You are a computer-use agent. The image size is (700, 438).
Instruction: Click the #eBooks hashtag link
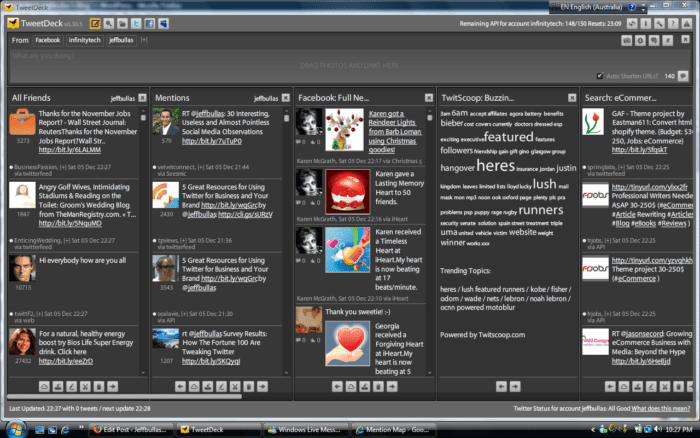tap(644, 223)
